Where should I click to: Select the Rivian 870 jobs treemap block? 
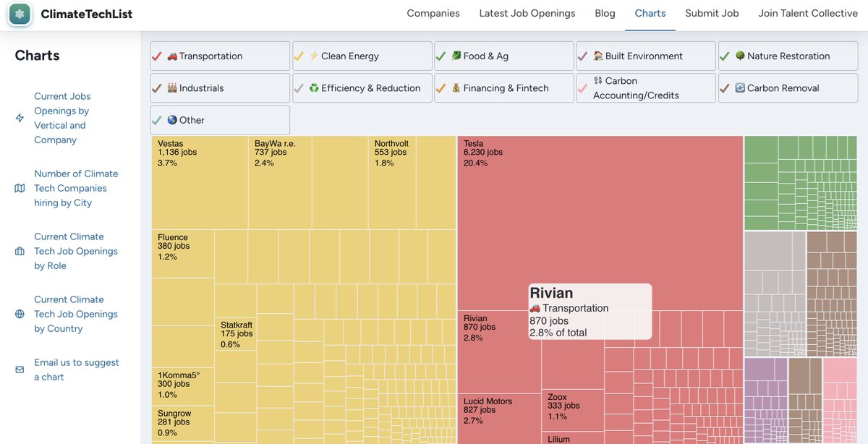(499, 352)
